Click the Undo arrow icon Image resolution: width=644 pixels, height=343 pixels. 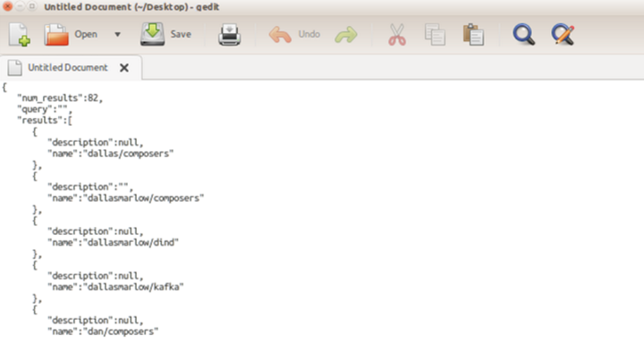[x=280, y=35]
